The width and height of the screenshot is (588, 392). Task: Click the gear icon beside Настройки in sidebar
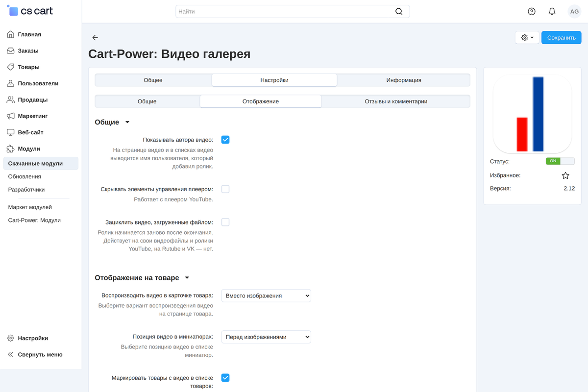[11, 338]
